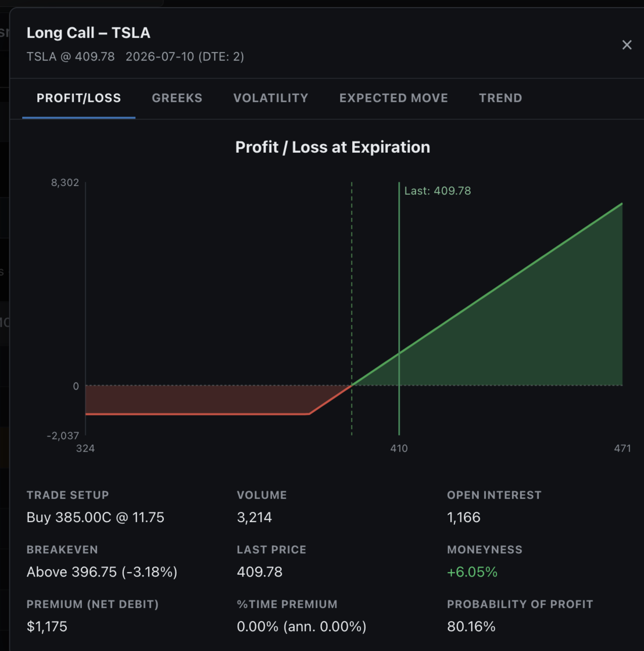The width and height of the screenshot is (644, 651).
Task: Close the Long Call TSLA dialog
Action: click(627, 45)
